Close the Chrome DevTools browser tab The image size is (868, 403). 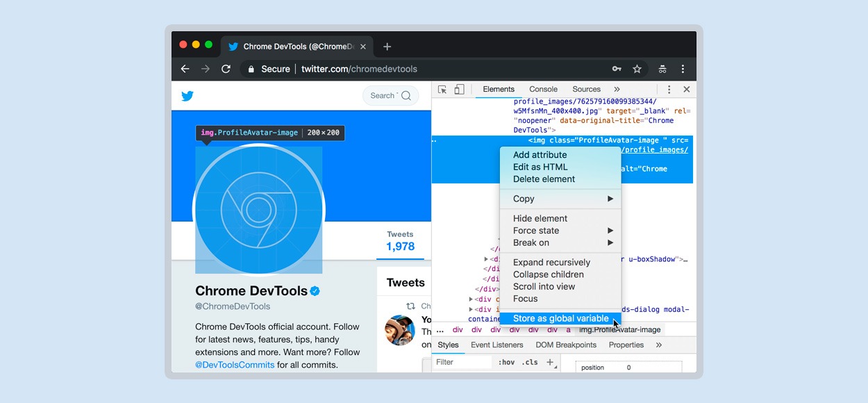[x=363, y=47]
